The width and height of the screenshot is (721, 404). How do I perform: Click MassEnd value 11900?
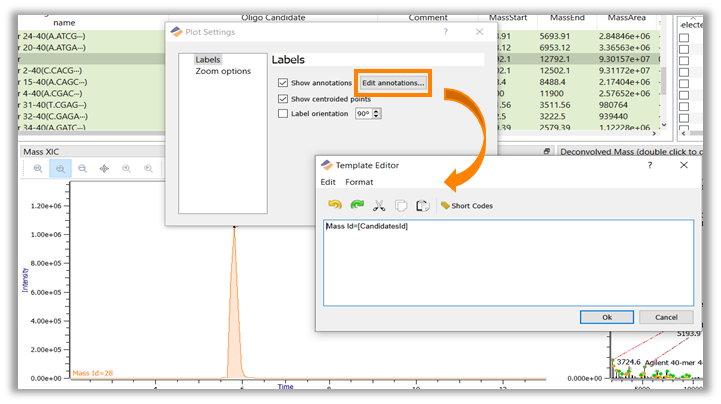point(551,93)
